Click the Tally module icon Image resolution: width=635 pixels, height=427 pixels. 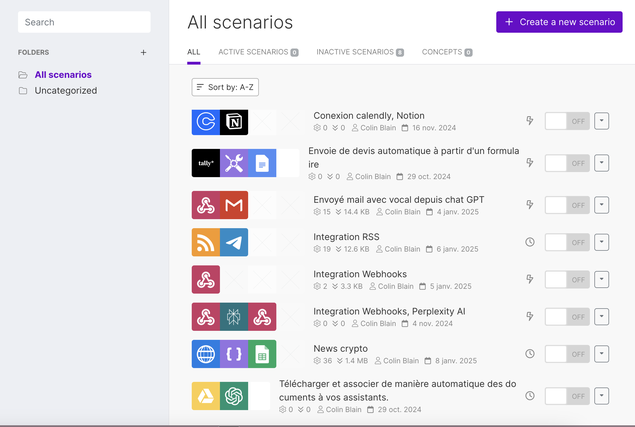pos(206,163)
